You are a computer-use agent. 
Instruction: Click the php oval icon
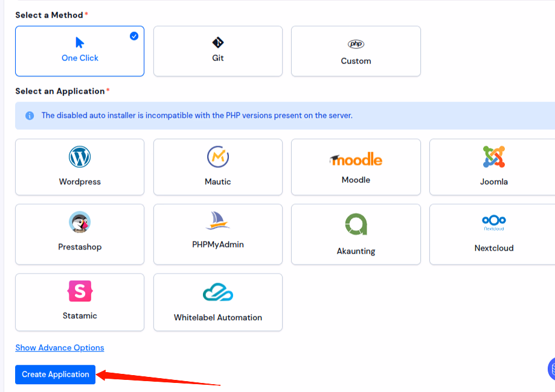356,44
